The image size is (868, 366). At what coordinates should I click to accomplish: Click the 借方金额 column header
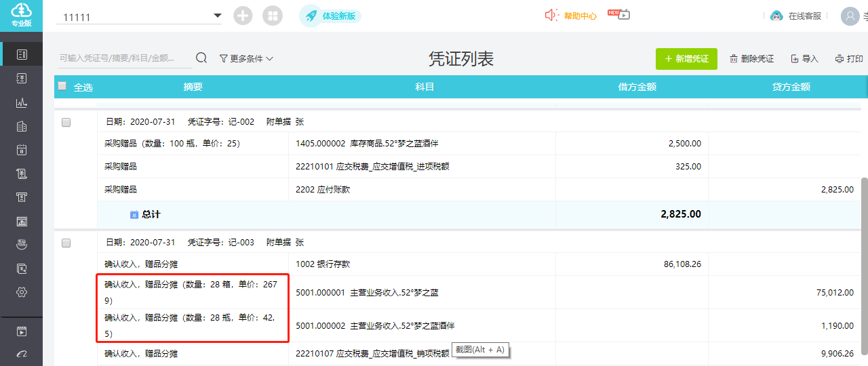[637, 87]
